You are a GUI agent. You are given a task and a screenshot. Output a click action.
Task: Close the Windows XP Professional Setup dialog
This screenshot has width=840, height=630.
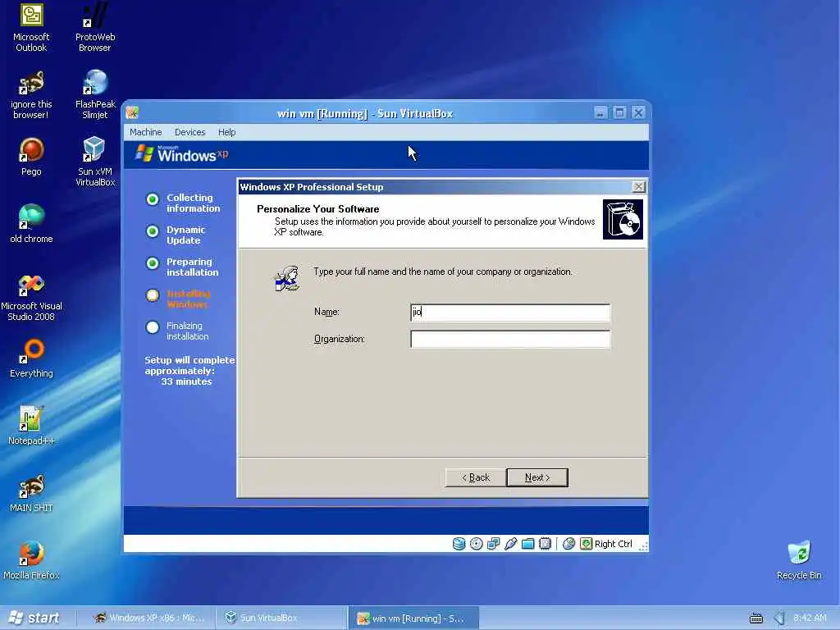(x=638, y=186)
